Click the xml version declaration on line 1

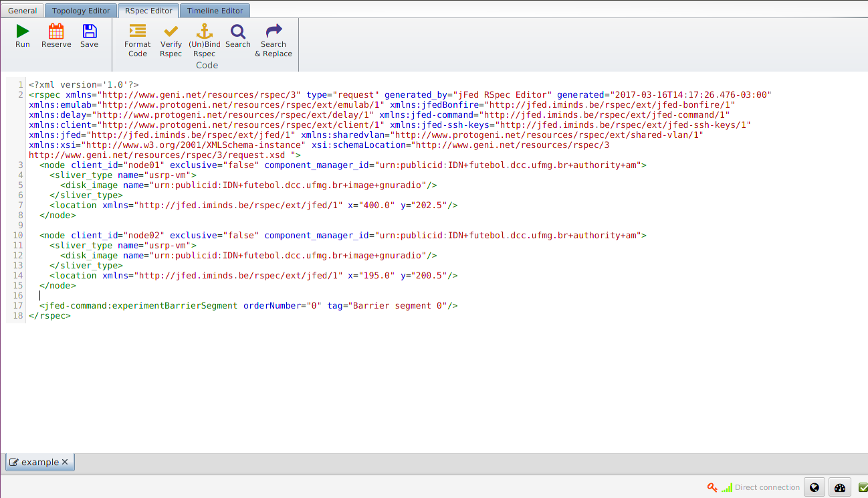pyautogui.click(x=84, y=85)
